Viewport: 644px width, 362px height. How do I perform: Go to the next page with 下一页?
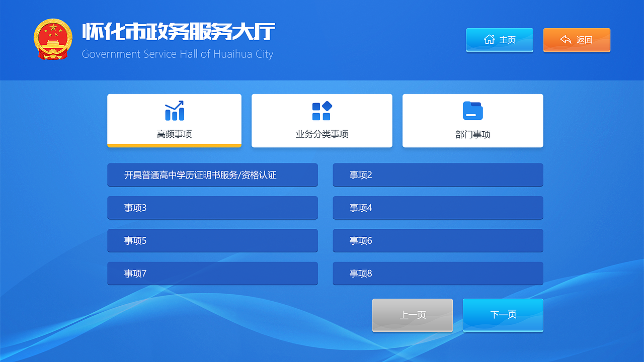503,315
